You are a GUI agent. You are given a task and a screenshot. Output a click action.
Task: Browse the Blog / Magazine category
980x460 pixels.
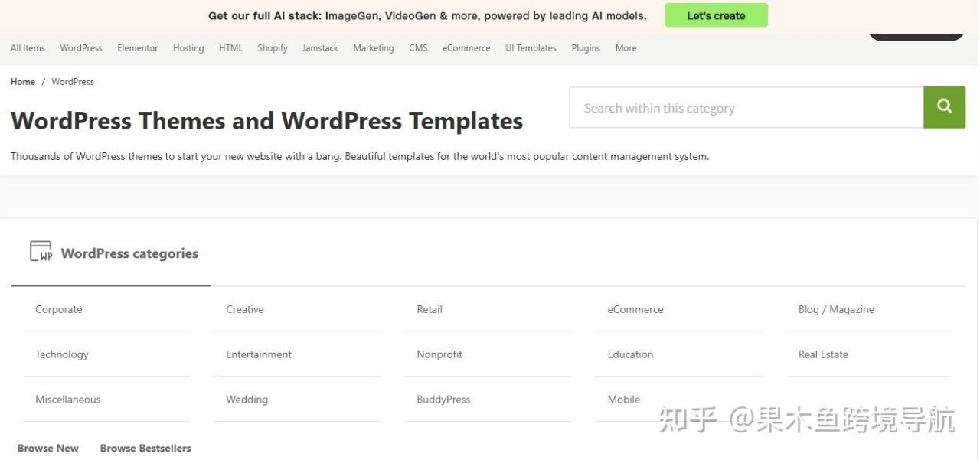point(836,309)
